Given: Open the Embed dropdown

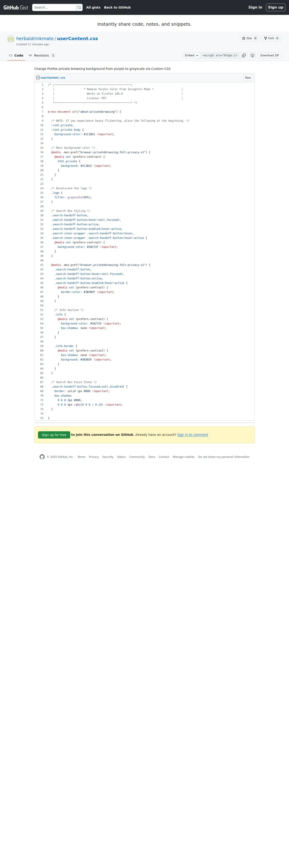Looking at the screenshot, I should point(192,56).
